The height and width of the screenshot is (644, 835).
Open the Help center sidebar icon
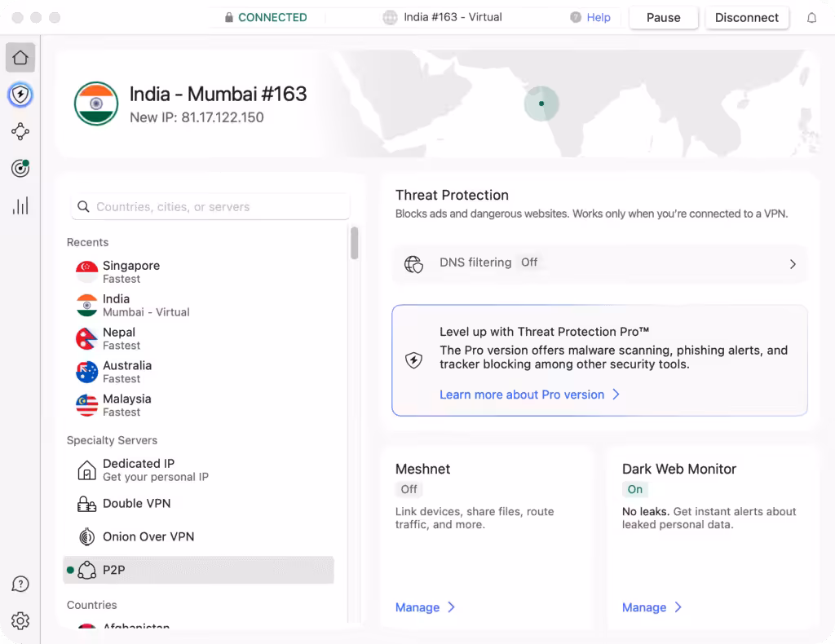(x=20, y=584)
